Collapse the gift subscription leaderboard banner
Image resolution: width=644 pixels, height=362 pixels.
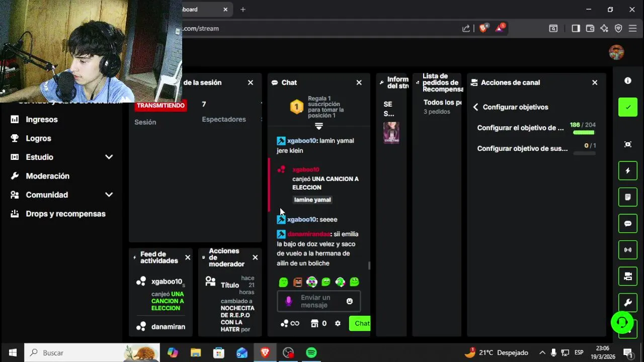318,126
